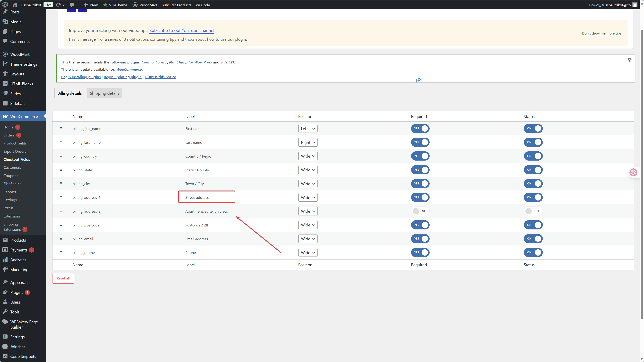Dismiss the theme plugin notice with X icon
Screen dimensions: 644x362
tap(629, 60)
